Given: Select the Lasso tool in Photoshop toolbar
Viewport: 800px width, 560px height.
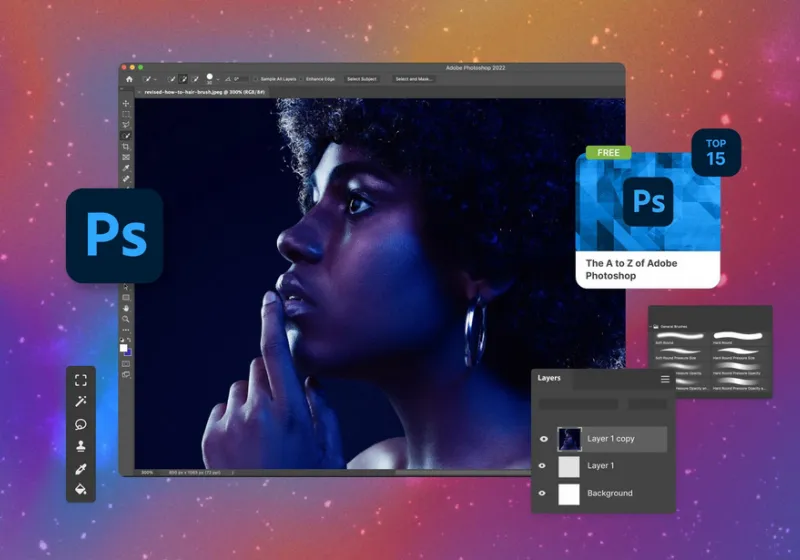Looking at the screenshot, I should (x=126, y=125).
